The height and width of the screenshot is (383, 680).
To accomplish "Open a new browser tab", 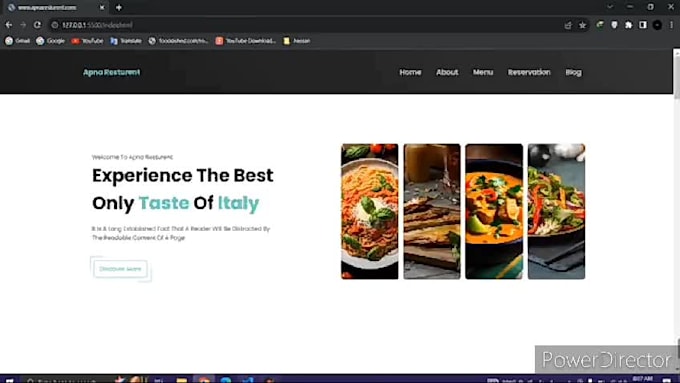I will [118, 7].
